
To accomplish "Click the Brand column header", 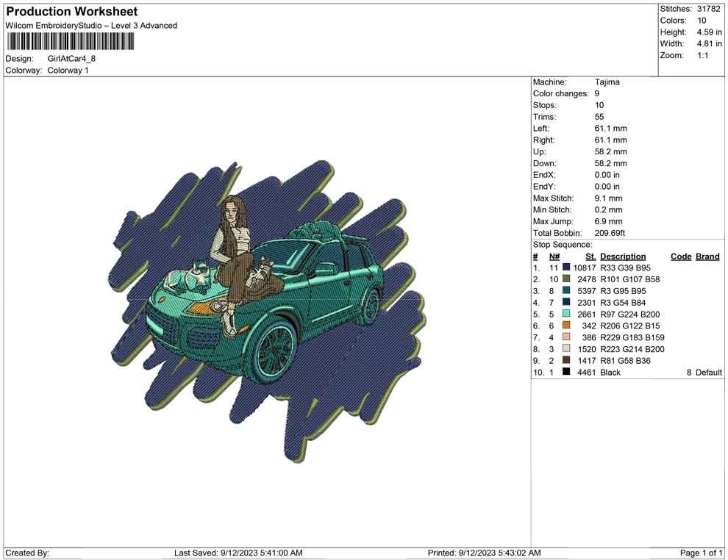I will click(707, 256).
